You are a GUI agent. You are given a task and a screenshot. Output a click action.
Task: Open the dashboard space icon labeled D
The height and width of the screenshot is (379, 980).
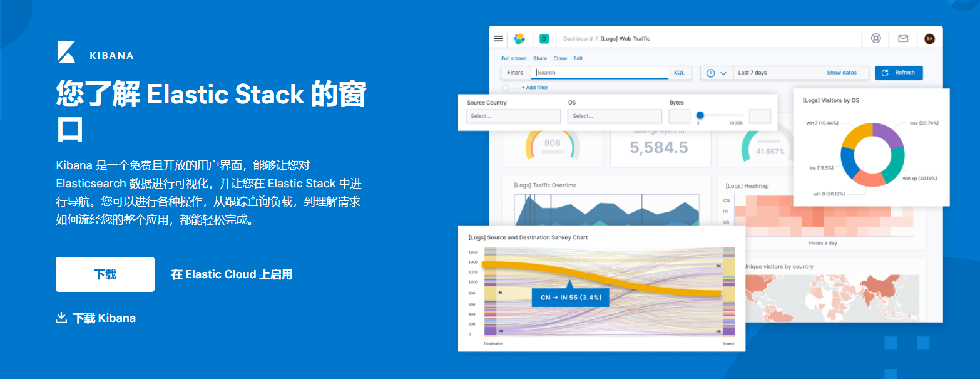pyautogui.click(x=543, y=38)
